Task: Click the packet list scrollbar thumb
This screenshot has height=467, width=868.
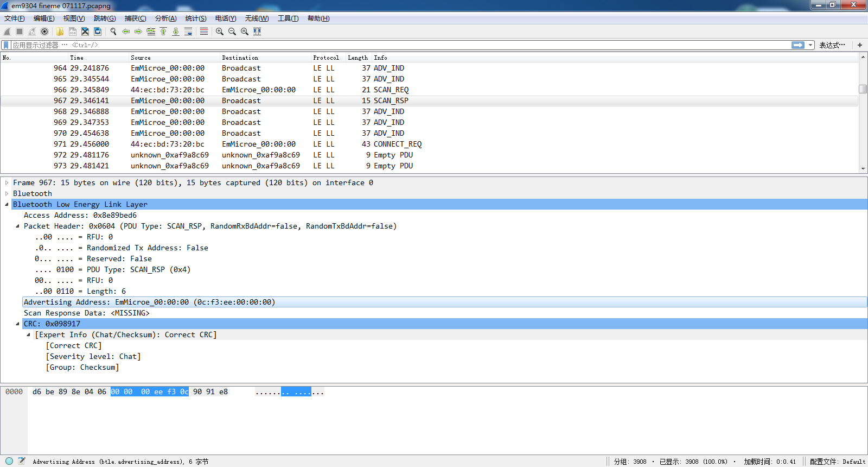Action: tap(863, 89)
